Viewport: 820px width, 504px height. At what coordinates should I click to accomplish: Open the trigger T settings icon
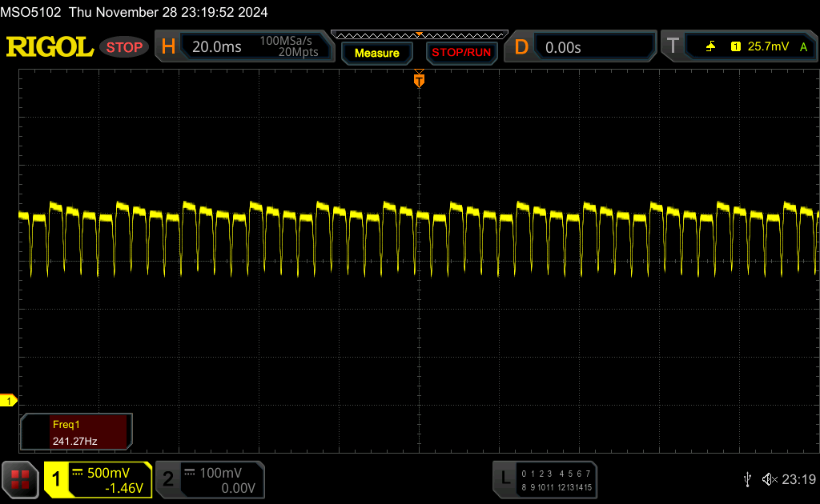pyautogui.click(x=673, y=46)
